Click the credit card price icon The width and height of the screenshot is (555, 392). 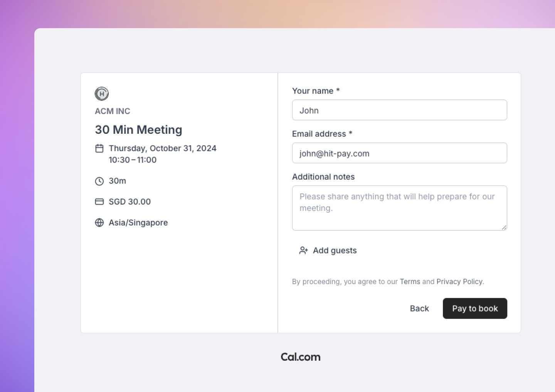pos(99,202)
